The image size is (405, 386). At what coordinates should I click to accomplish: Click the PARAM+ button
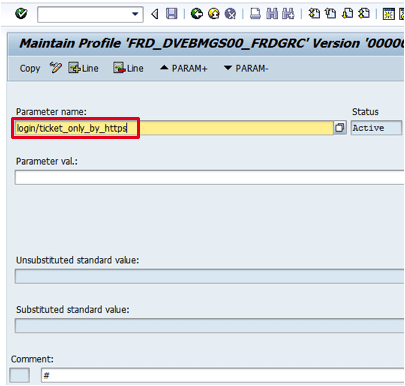[184, 68]
